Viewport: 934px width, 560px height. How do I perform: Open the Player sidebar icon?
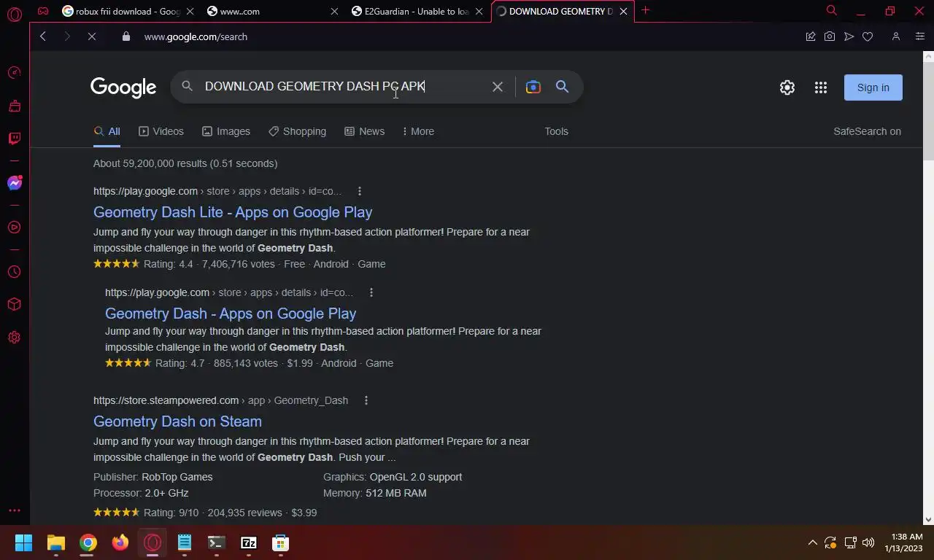pyautogui.click(x=14, y=227)
